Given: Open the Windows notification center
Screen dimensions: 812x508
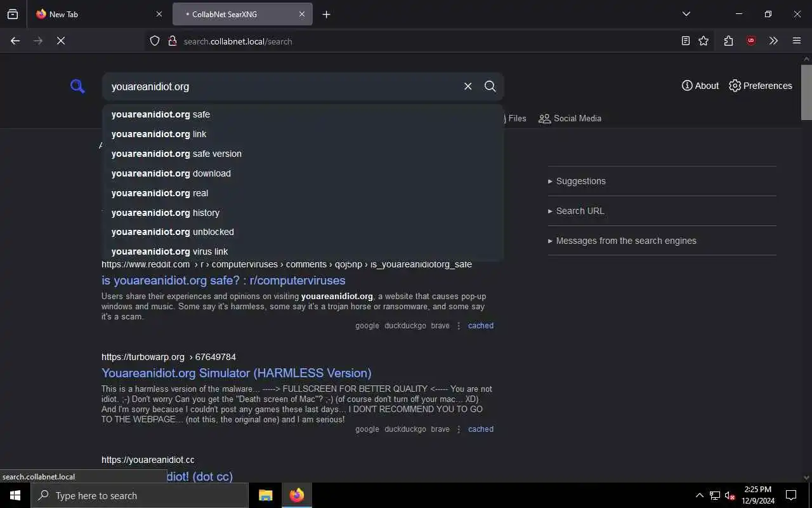Looking at the screenshot, I should click(791, 495).
